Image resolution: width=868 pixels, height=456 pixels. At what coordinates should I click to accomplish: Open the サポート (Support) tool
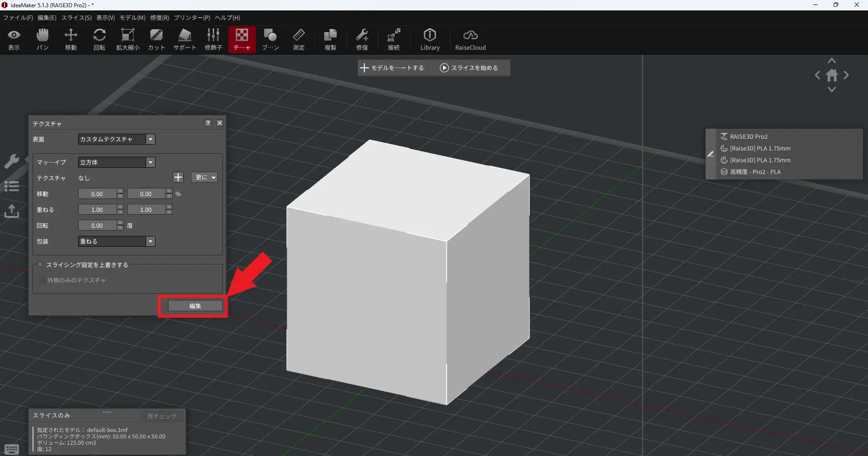184,39
